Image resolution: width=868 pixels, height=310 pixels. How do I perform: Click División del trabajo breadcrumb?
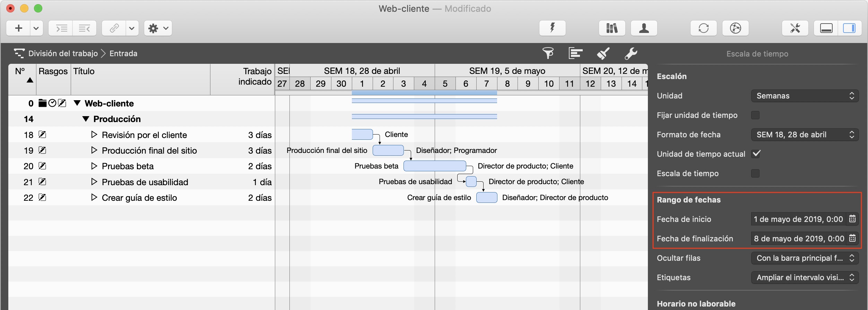tap(63, 53)
